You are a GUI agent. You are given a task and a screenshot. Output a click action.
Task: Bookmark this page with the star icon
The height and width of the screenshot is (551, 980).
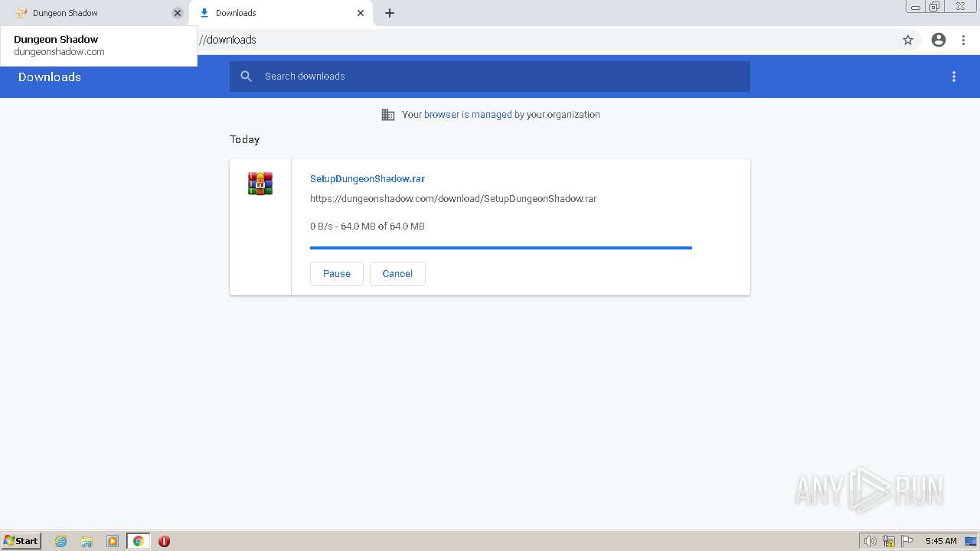(908, 40)
